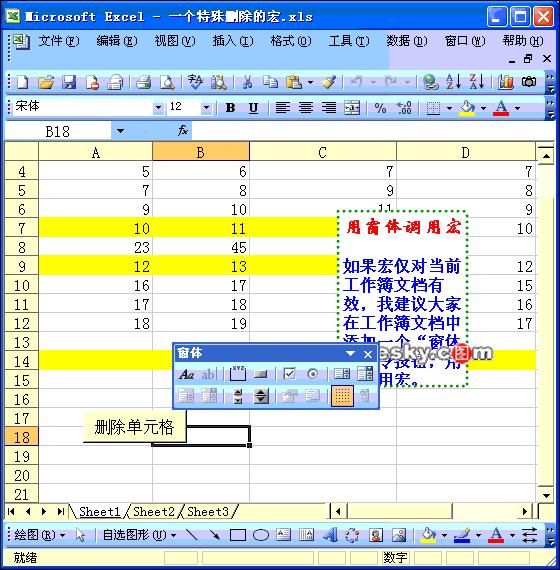Open the 插入(I) menu
This screenshot has height=570, width=560.
click(233, 41)
